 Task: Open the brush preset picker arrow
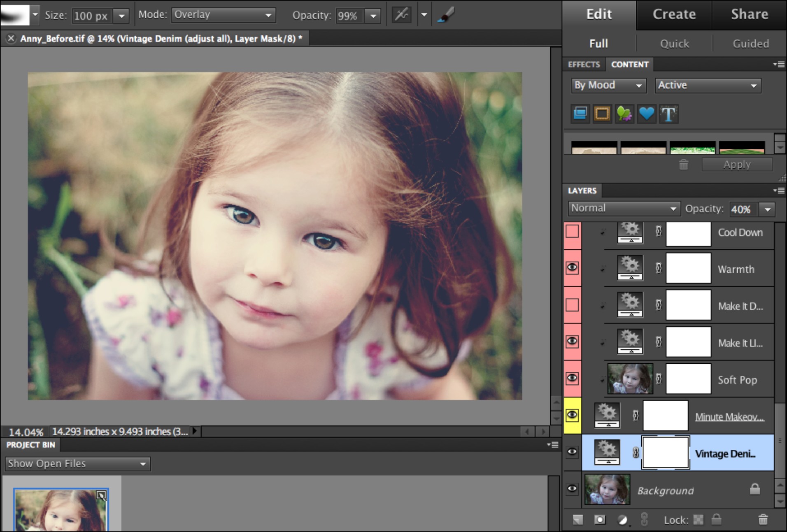tap(35, 15)
